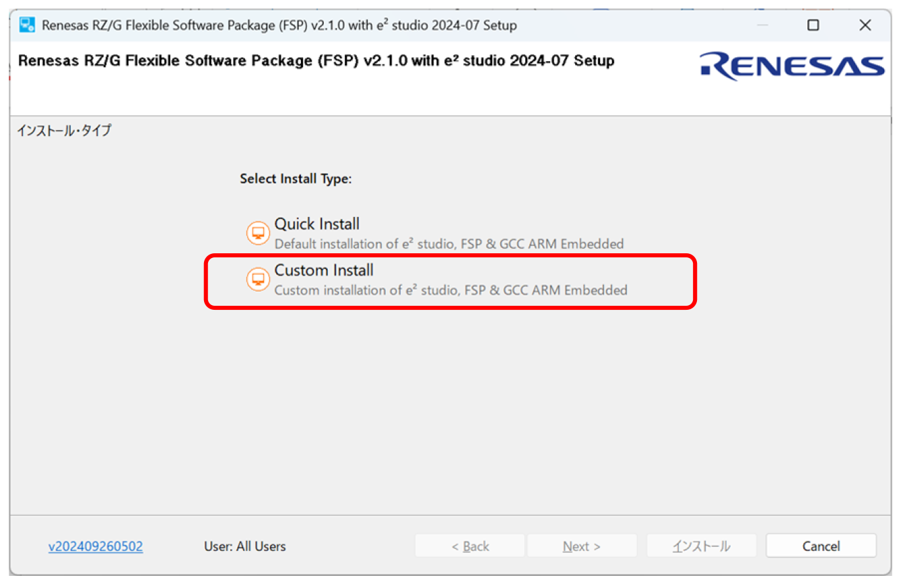The width and height of the screenshot is (901, 588).
Task: Click the 'Custom installation of e² studio' description
Action: tap(450, 290)
